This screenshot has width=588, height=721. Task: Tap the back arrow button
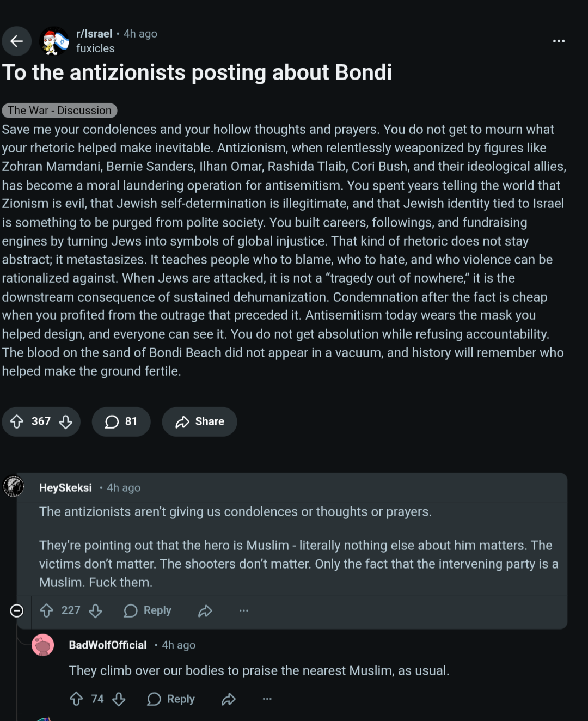click(x=17, y=41)
